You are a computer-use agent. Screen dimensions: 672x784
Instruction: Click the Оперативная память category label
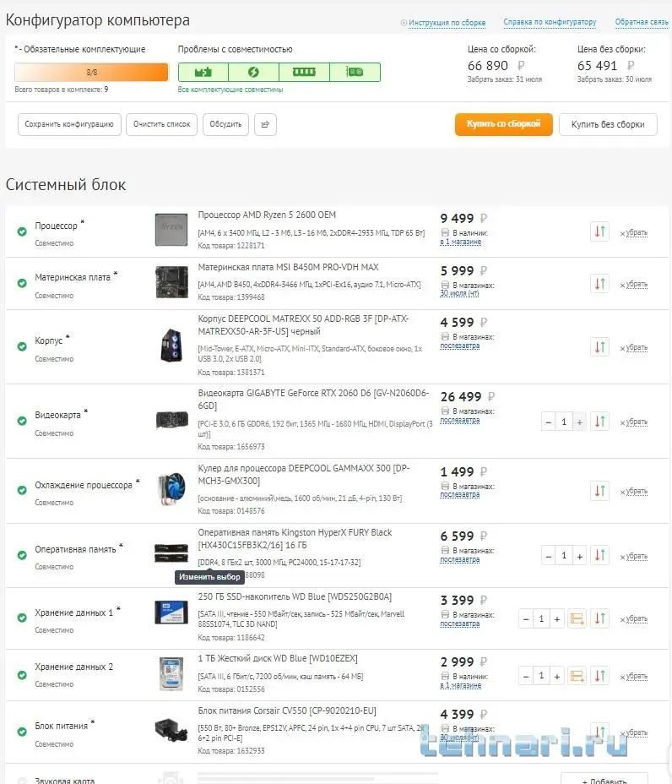coord(75,549)
